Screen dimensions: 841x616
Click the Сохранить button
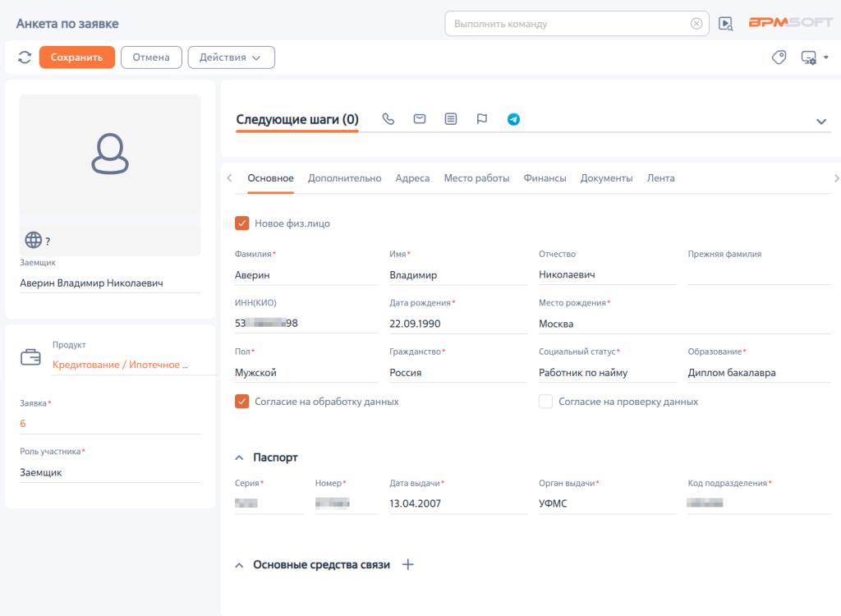pos(76,57)
